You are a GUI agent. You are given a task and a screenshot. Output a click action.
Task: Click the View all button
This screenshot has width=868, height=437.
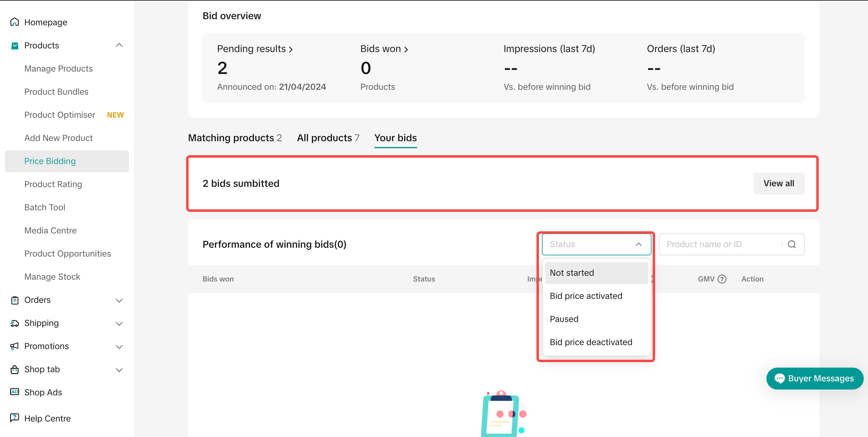point(778,184)
